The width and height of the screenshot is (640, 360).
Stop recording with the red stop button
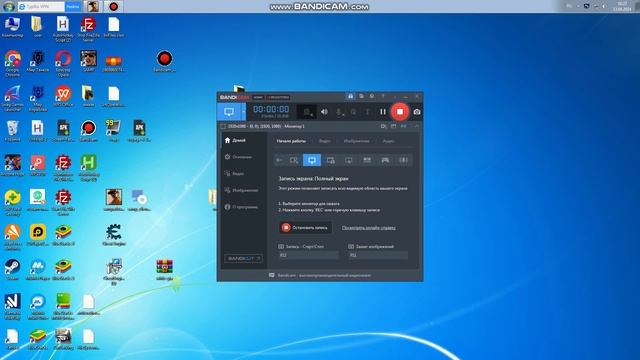400,111
